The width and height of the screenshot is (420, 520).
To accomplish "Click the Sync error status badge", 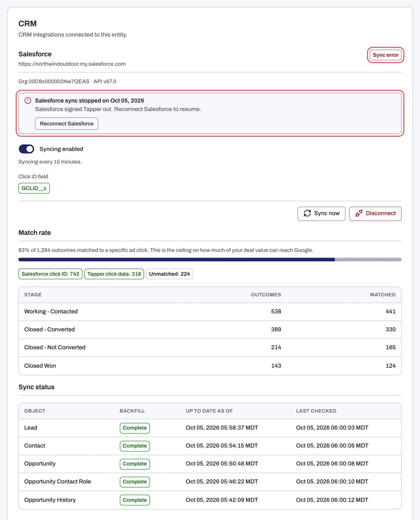I will pyautogui.click(x=385, y=55).
